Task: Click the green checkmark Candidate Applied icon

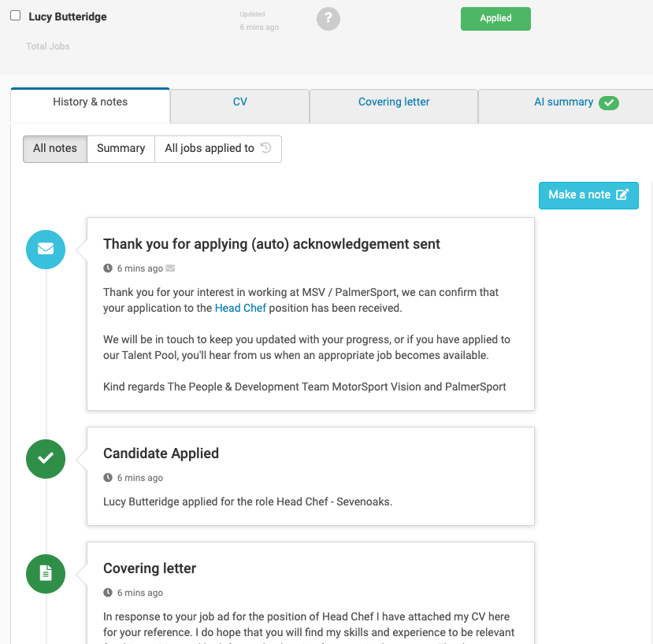Action: [46, 459]
